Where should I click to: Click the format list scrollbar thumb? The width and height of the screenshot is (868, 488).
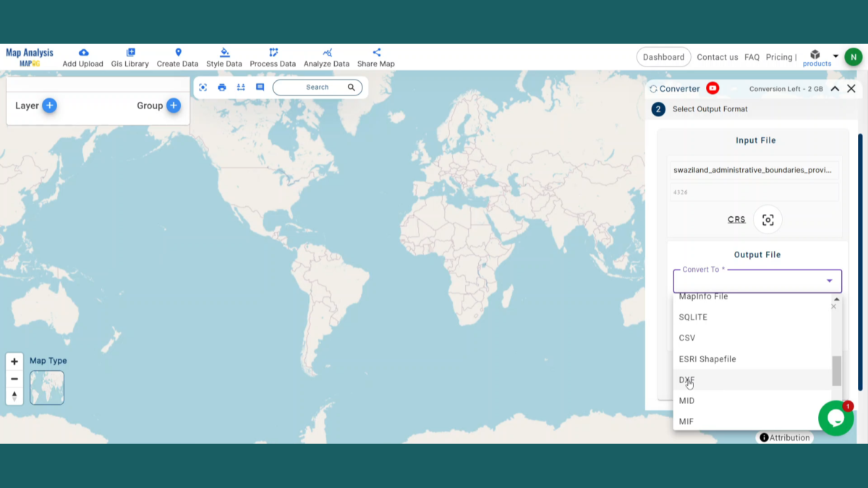click(837, 371)
